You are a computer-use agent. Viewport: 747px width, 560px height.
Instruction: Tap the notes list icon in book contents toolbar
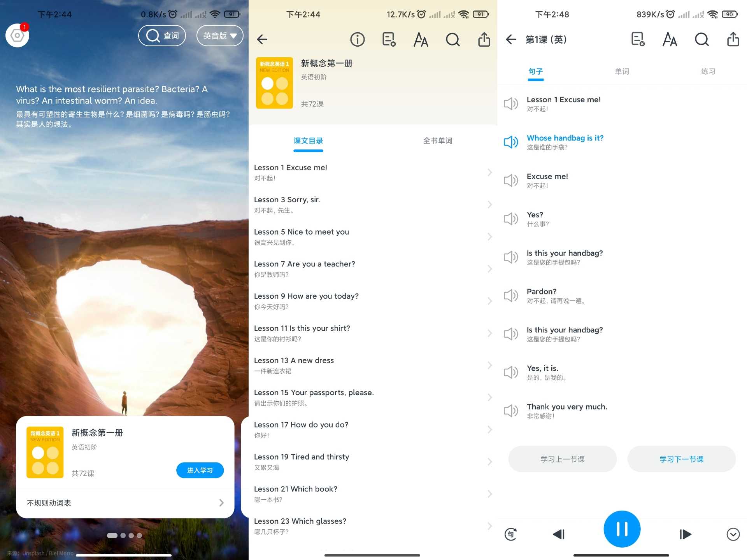click(x=389, y=39)
